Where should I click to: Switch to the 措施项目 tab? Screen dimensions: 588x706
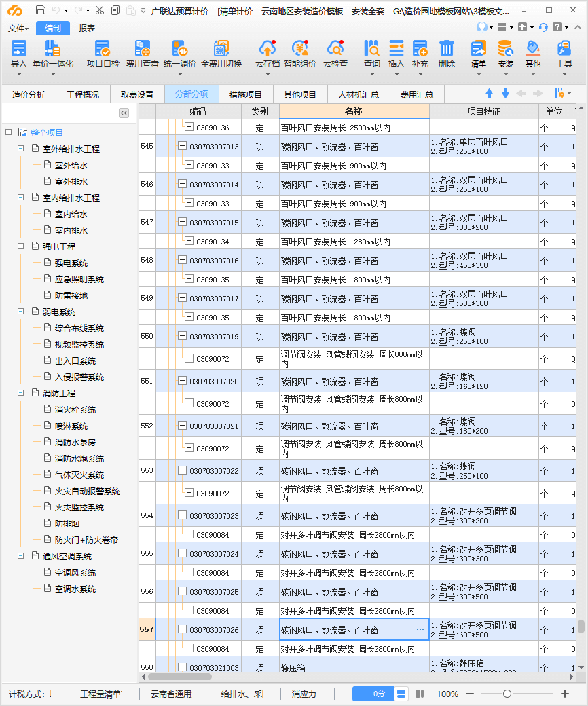(245, 94)
